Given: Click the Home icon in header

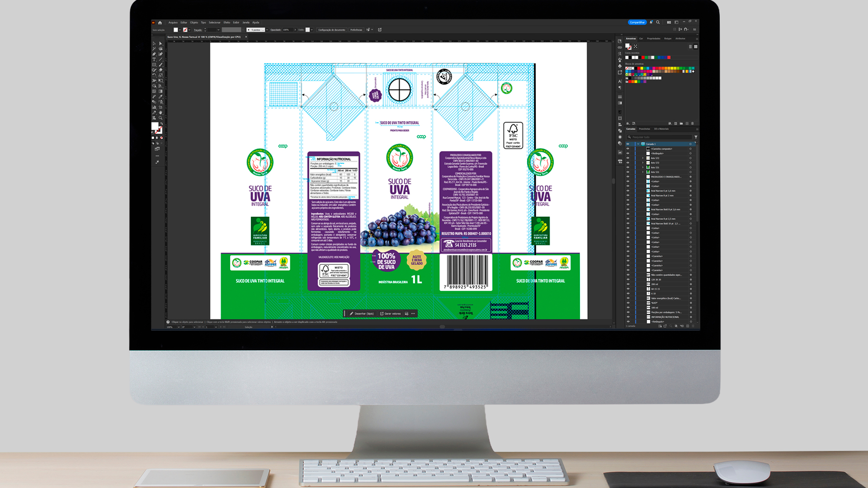Looking at the screenshot, I should [x=160, y=23].
